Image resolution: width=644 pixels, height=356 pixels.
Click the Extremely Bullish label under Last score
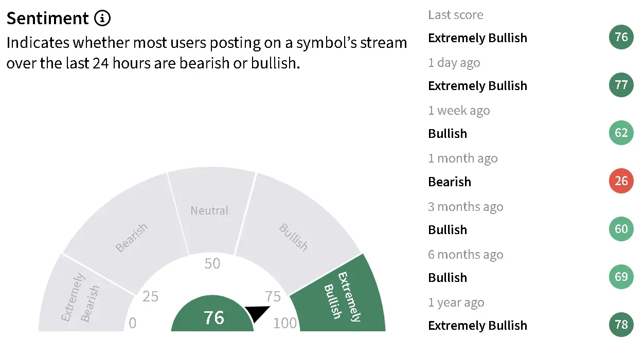coord(478,38)
